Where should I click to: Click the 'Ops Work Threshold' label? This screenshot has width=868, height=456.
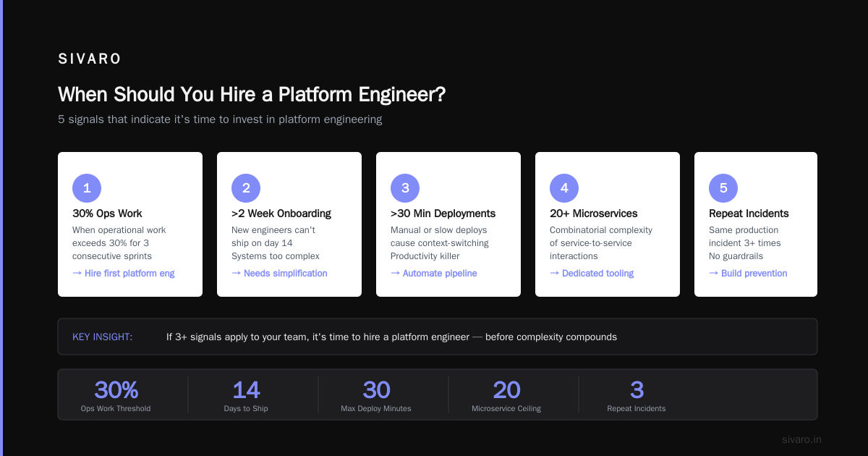pyautogui.click(x=116, y=408)
